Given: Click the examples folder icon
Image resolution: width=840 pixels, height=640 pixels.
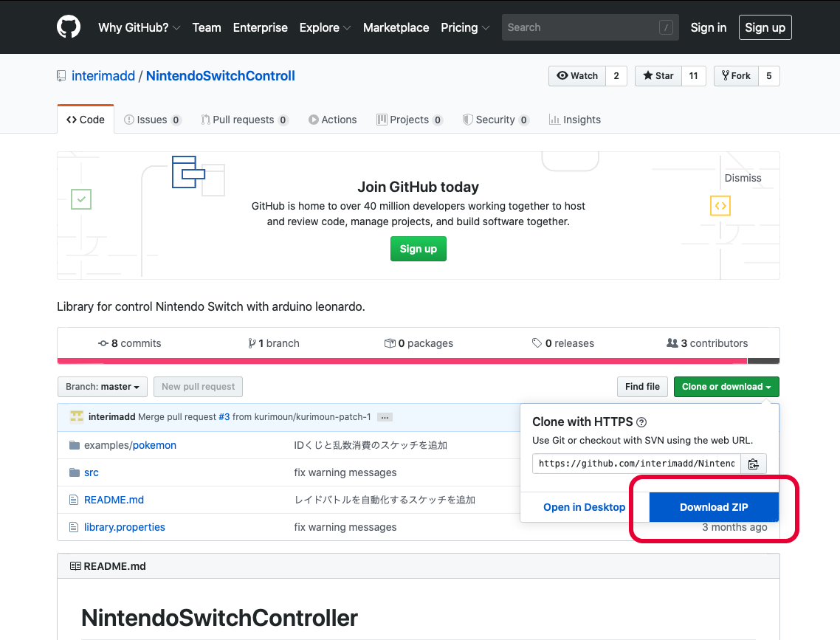Looking at the screenshot, I should pyautogui.click(x=75, y=445).
